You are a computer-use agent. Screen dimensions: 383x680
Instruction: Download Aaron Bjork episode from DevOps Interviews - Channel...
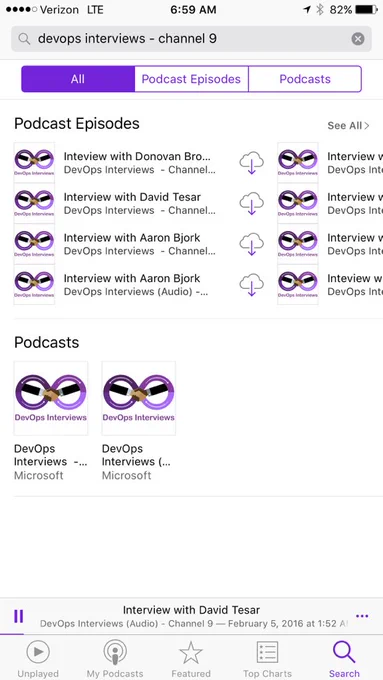click(252, 244)
